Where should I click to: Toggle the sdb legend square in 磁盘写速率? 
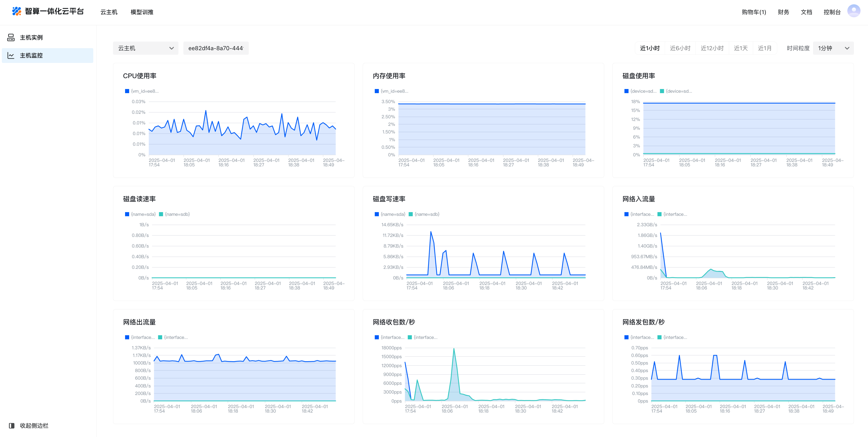click(411, 214)
